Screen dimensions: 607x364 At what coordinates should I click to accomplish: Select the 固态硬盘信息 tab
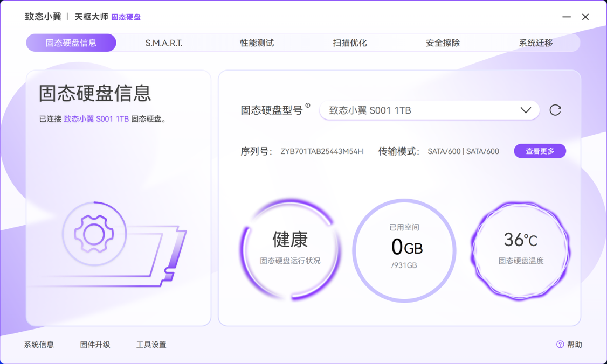pyautogui.click(x=71, y=42)
